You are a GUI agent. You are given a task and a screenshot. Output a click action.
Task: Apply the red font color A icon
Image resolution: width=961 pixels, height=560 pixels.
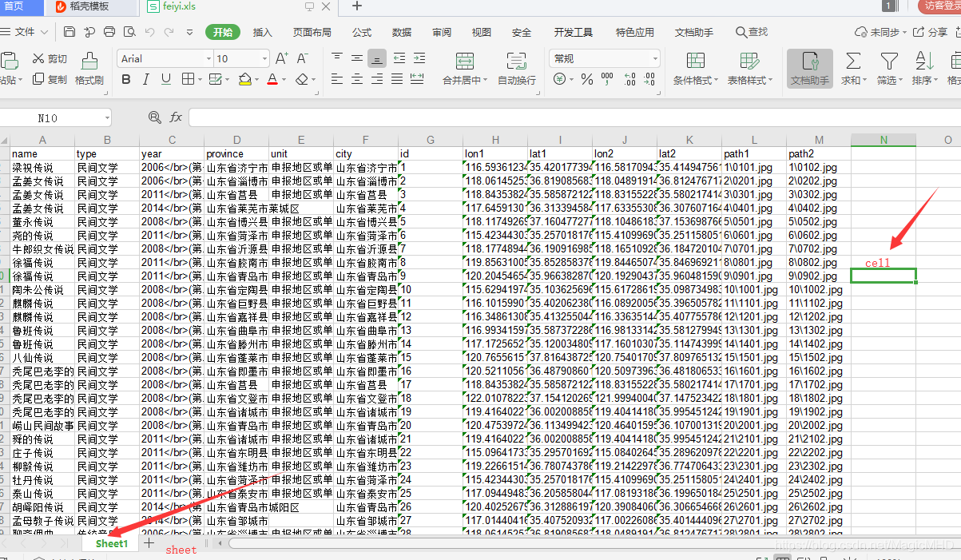click(x=272, y=80)
